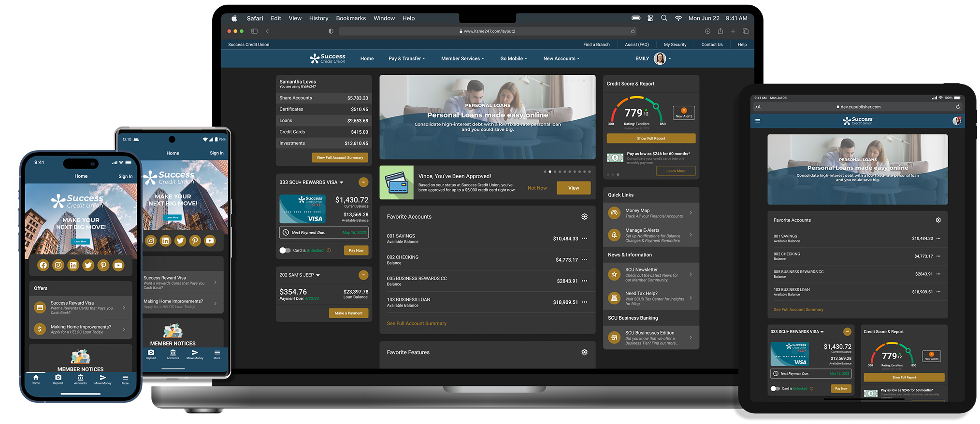Click View button on approval banner
Viewport: 980px width, 424px height.
[574, 188]
